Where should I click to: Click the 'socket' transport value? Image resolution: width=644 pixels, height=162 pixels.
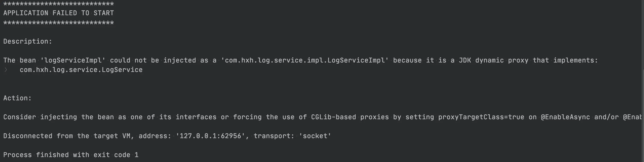tap(315, 136)
